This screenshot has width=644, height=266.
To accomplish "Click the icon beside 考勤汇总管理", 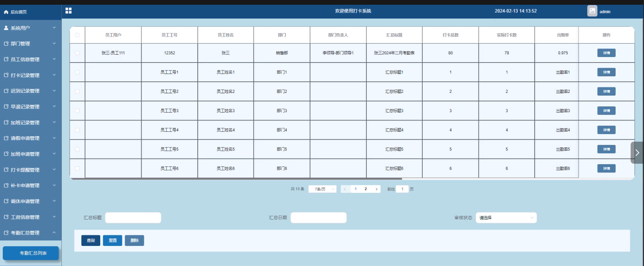I will point(6,233).
